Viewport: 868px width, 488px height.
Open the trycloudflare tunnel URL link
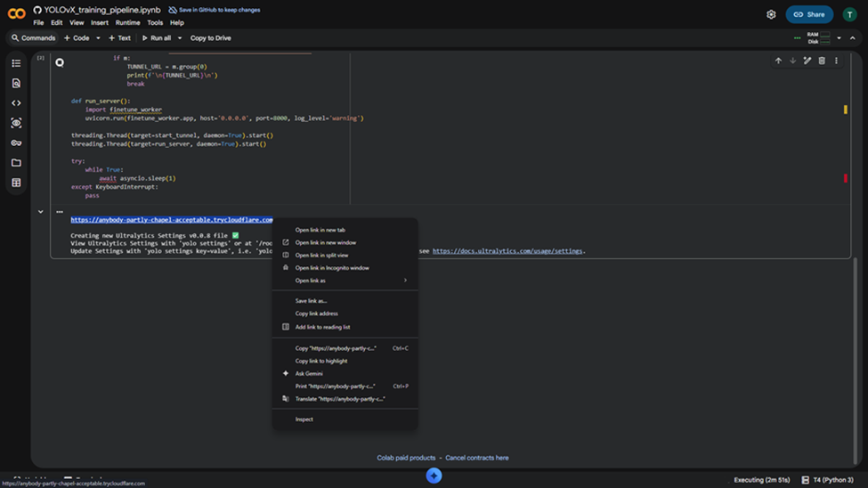(172, 220)
